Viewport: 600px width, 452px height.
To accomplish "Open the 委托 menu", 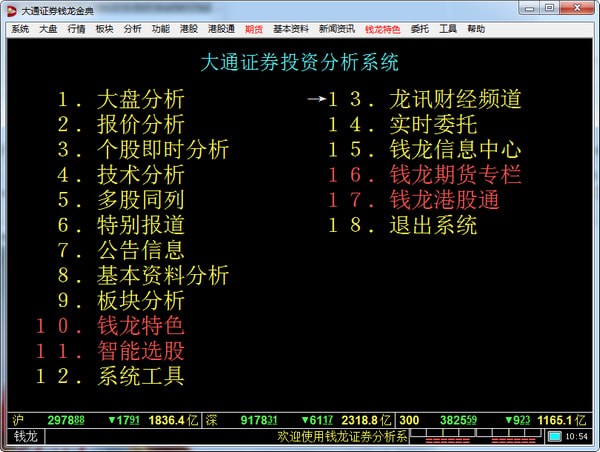I will point(419,29).
